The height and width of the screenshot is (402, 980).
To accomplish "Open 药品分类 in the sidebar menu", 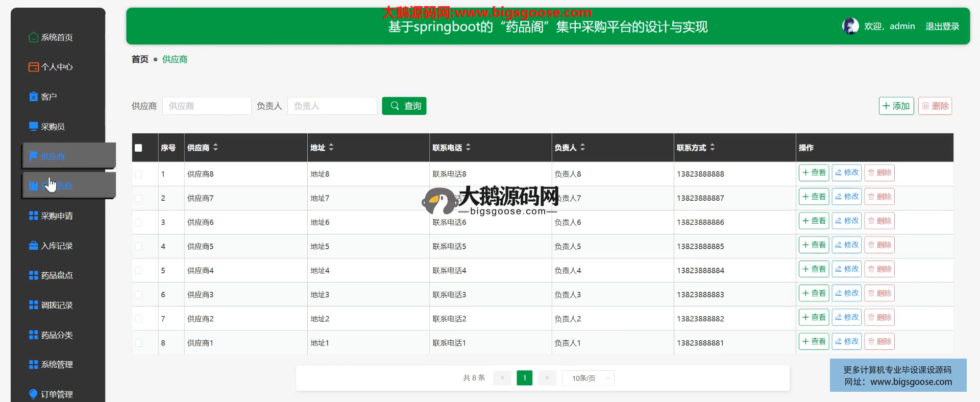I will click(x=57, y=335).
